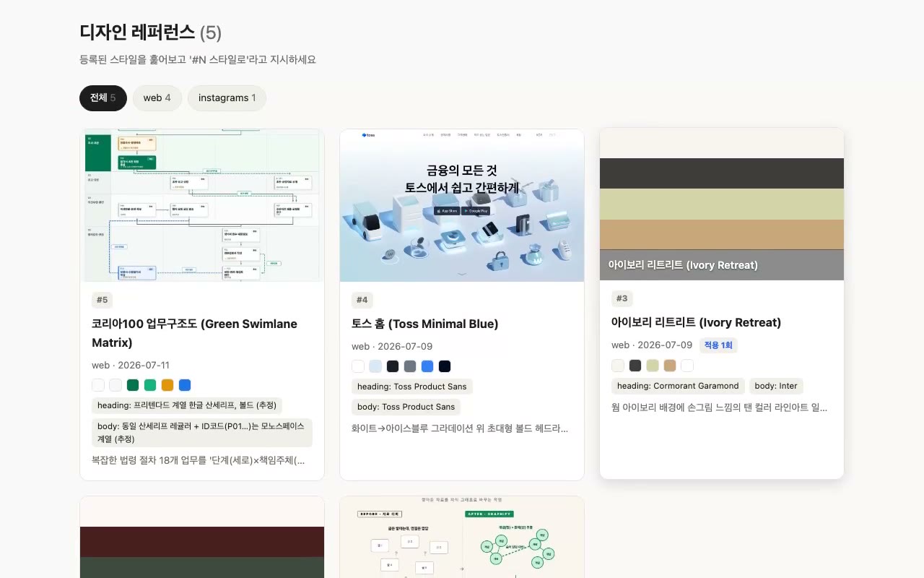Pick the light blue swatch in Toss card
924x578 pixels.
[x=375, y=366]
